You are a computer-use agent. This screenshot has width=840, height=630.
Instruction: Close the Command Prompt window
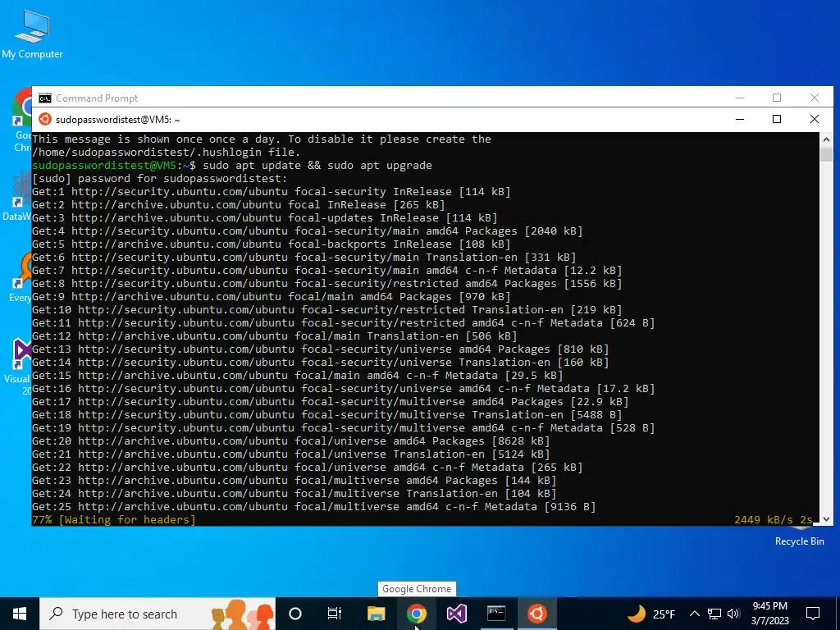coord(815,98)
